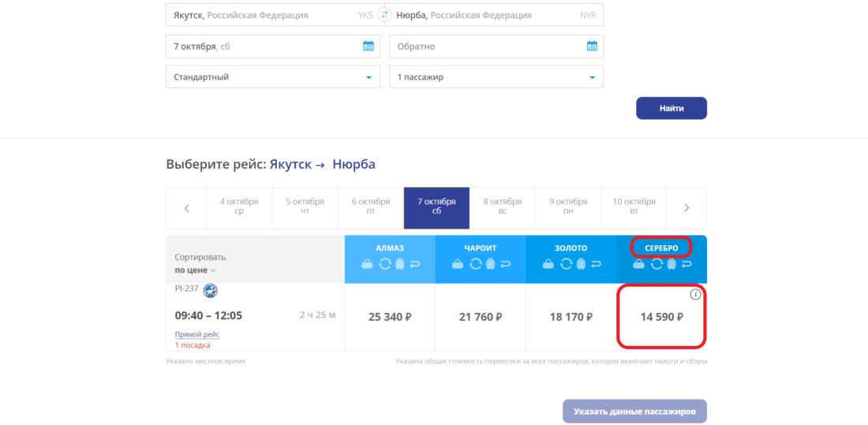The width and height of the screenshot is (868, 425).
Task: Show earlier dates with left arrow
Action: [x=186, y=208]
